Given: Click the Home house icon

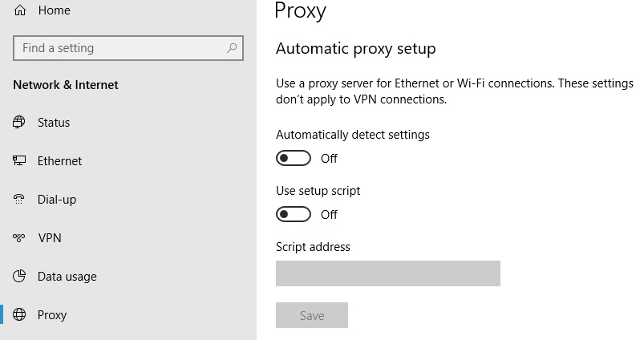Looking at the screenshot, I should click(x=20, y=10).
